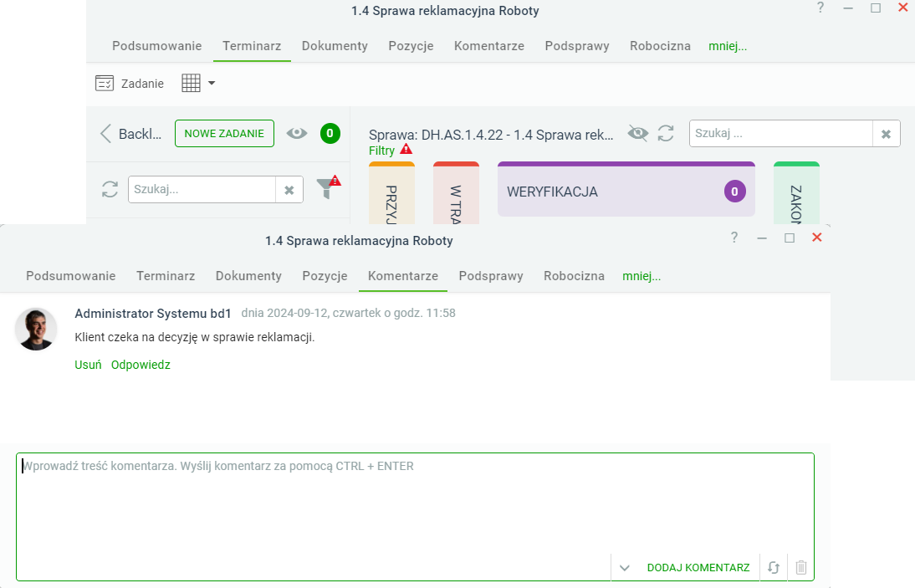Viewport: 915px width, 588px height.
Task: Click mniej... link in the back window
Action: click(x=728, y=46)
